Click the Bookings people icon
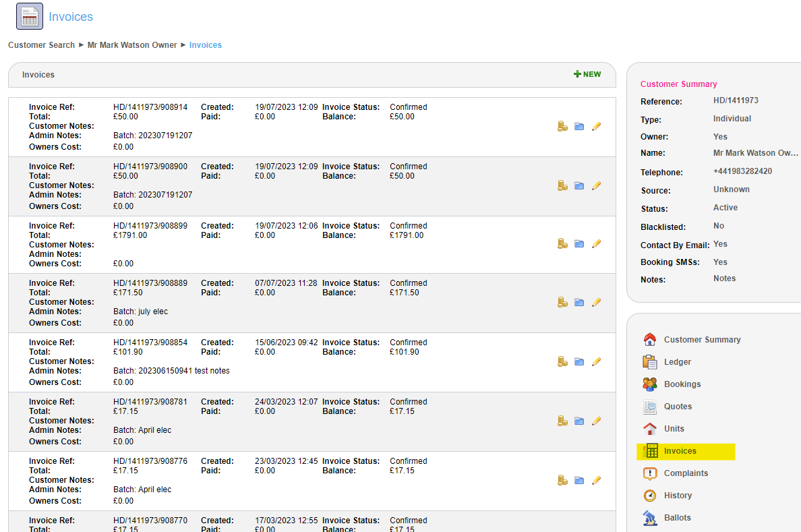The image size is (801, 532). pos(650,384)
